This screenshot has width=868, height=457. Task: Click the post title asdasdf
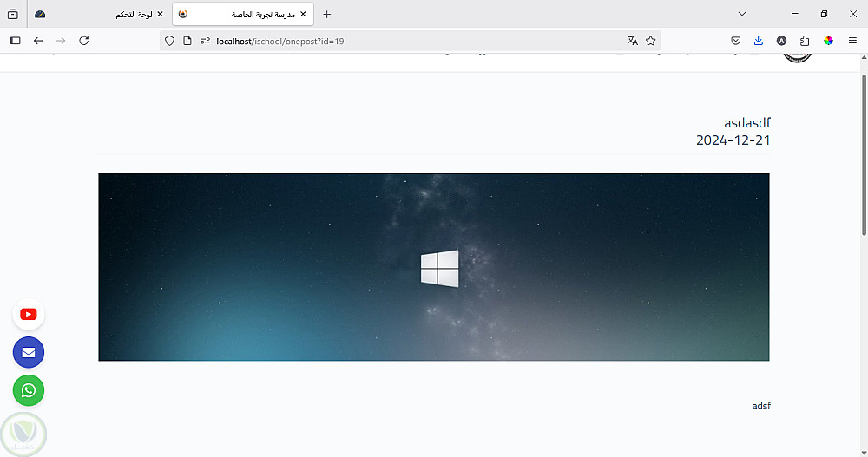[x=746, y=123]
